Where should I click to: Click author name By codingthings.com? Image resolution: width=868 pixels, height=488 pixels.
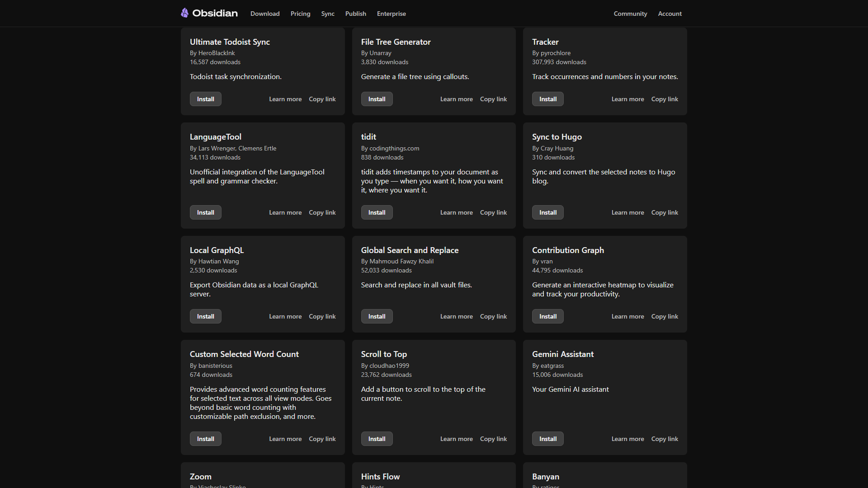(x=390, y=148)
